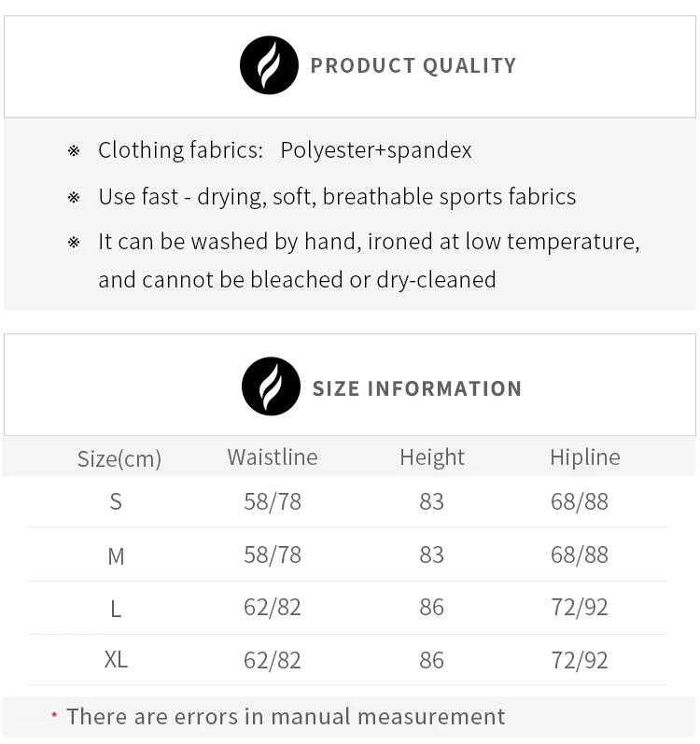Screen dimensions: 700x744
Task: Select the size XL row label
Action: [116, 660]
